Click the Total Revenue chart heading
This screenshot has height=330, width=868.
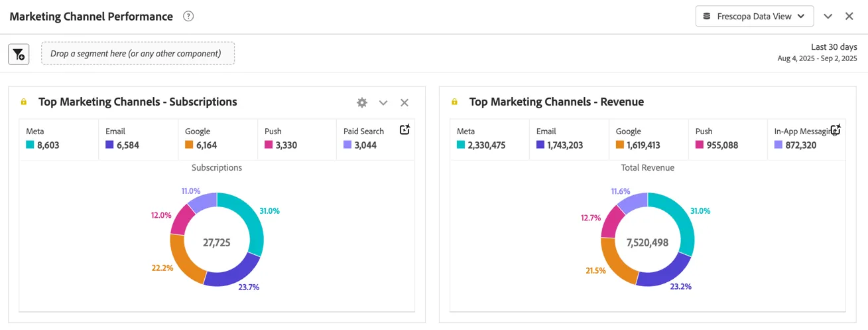coord(648,168)
